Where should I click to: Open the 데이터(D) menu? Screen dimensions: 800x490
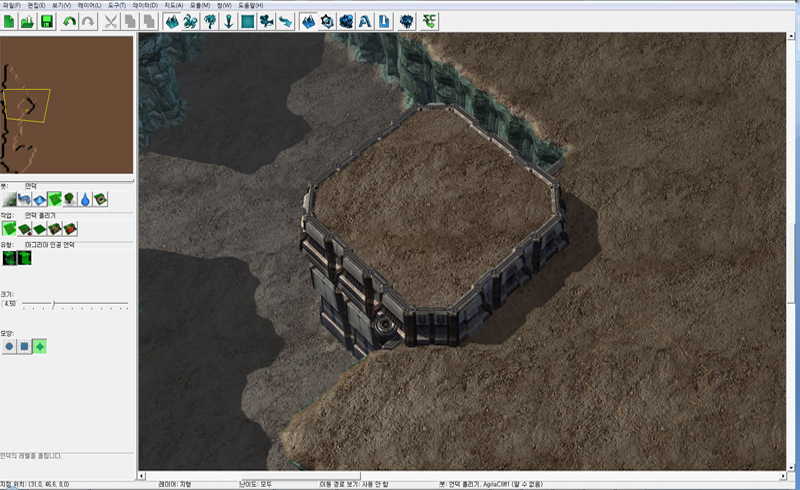pos(145,5)
